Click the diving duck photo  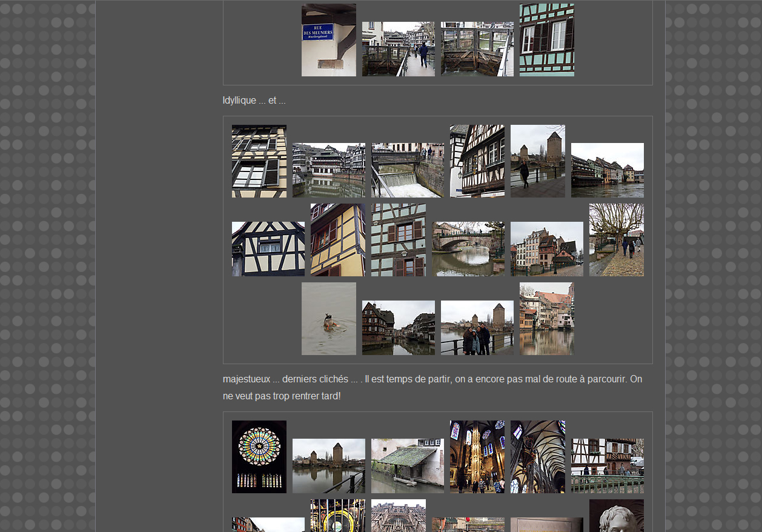[x=328, y=319]
